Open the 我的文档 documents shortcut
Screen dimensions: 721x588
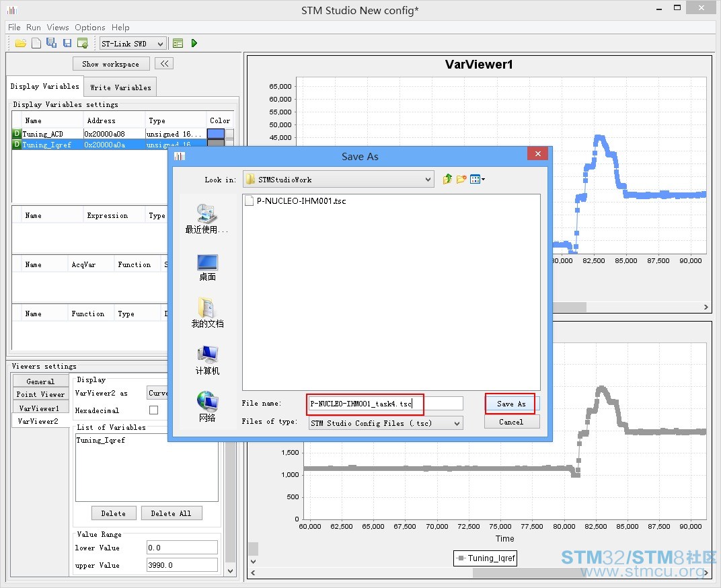pos(207,313)
